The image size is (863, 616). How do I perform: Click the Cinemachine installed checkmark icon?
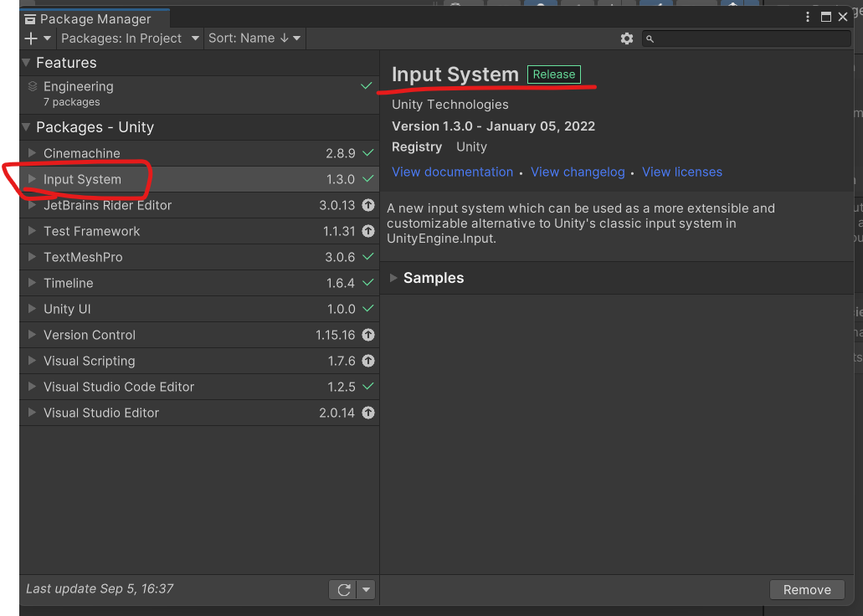coord(368,152)
